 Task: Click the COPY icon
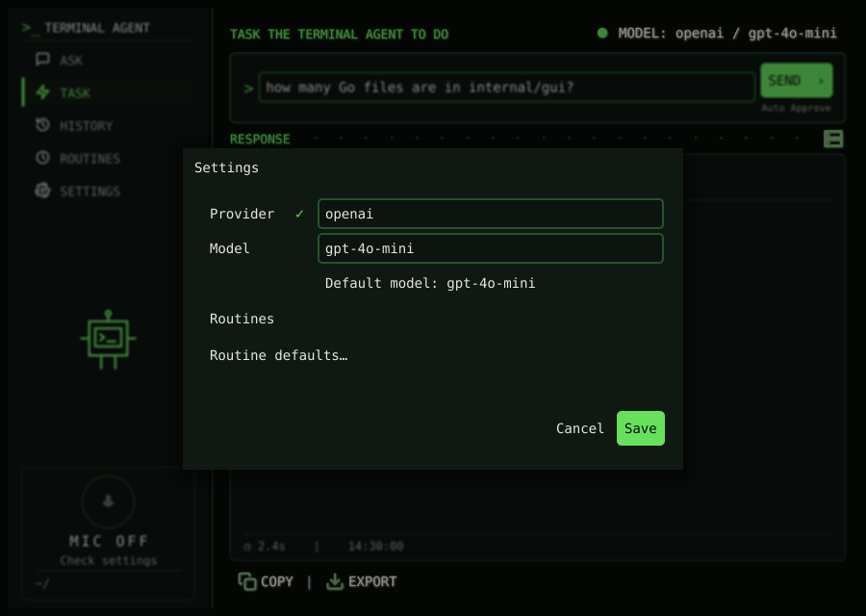247,581
